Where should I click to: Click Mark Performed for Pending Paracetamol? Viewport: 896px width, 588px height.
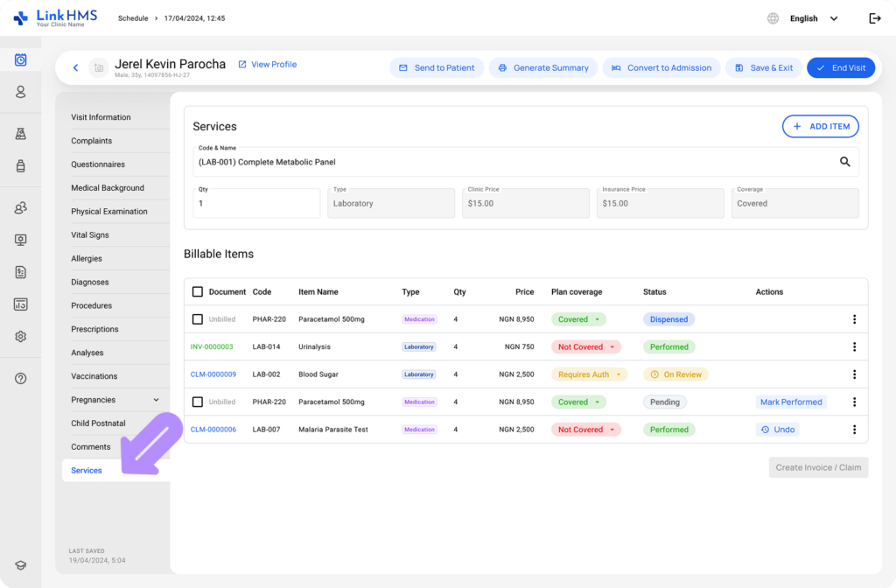click(791, 402)
